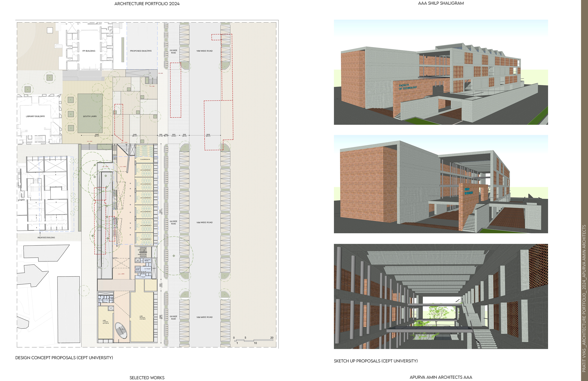Click the 'FP BUILDING' label on the plan
Screen dimensions: 588x381
click(89, 51)
